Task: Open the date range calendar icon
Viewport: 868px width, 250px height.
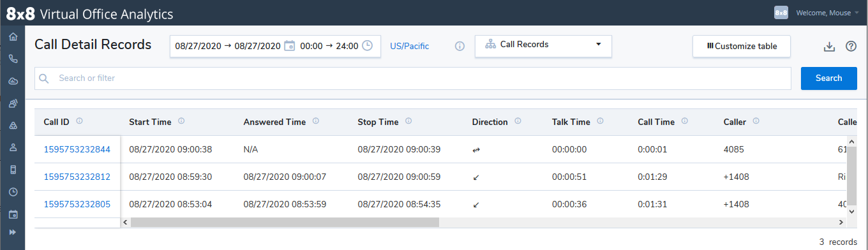Action: point(290,46)
